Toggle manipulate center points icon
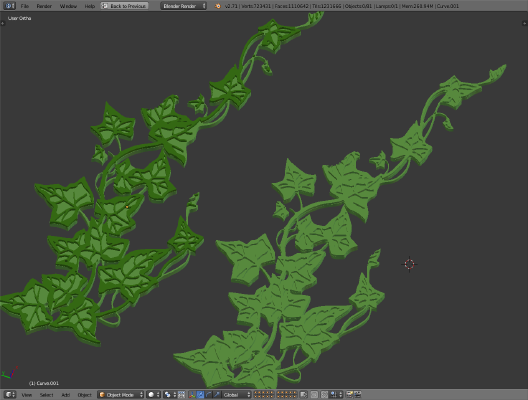528x400 pixels. point(182,395)
